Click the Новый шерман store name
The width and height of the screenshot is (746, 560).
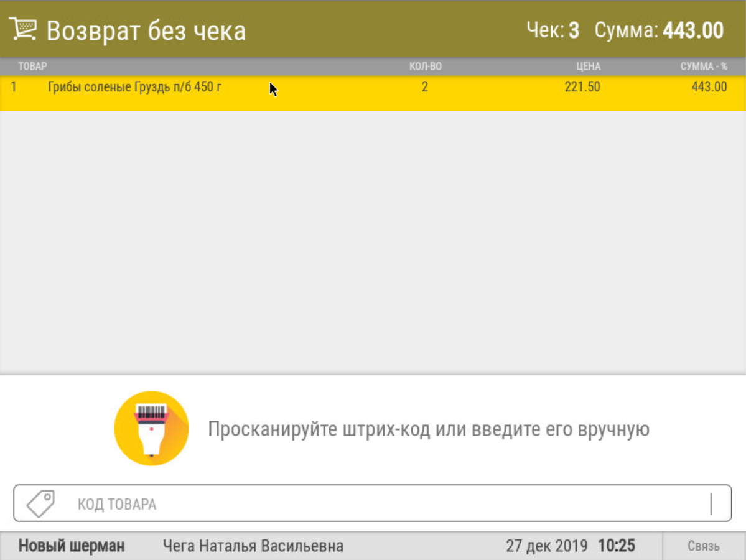coord(72,546)
